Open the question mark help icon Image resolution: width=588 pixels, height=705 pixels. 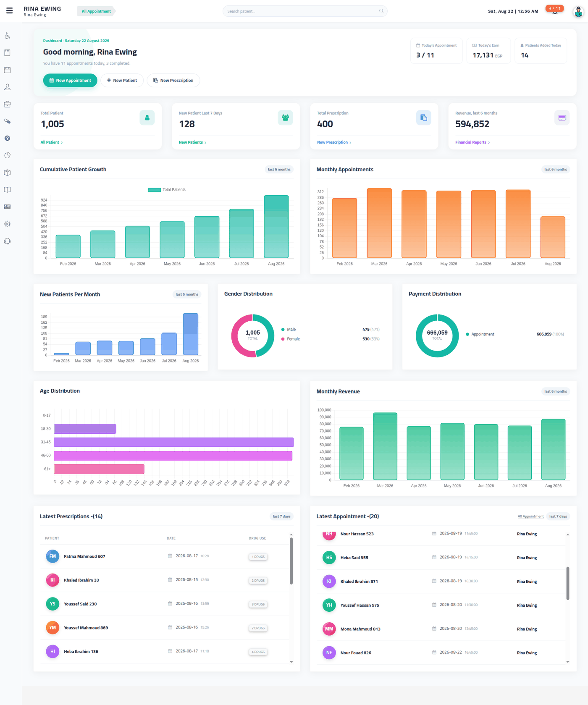pos(7,138)
